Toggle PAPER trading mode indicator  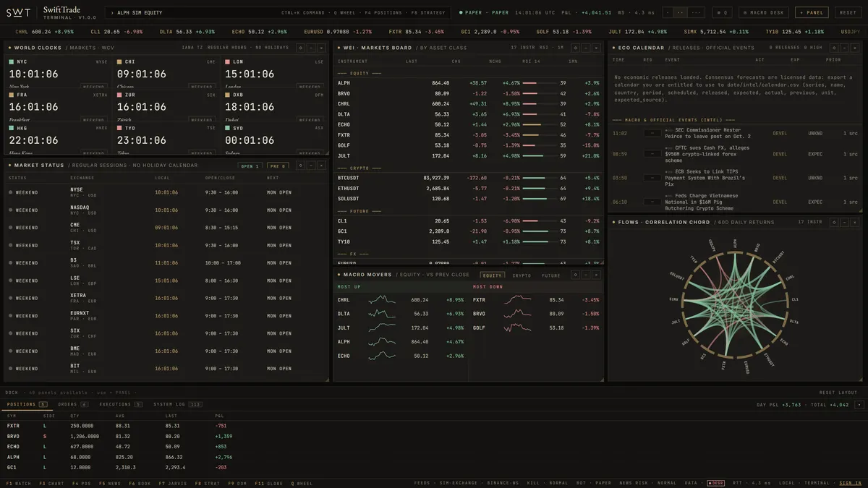click(485, 12)
